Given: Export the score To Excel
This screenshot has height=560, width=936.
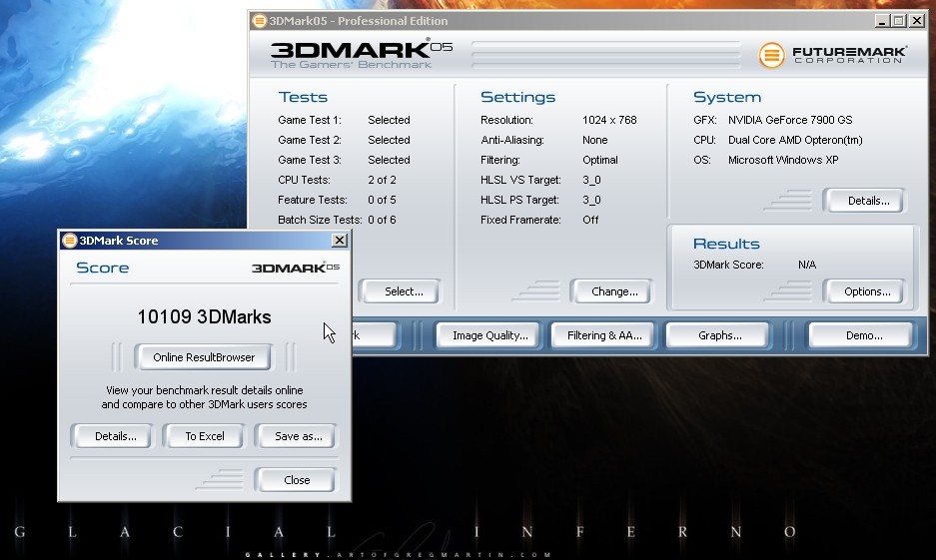Looking at the screenshot, I should tap(204, 436).
